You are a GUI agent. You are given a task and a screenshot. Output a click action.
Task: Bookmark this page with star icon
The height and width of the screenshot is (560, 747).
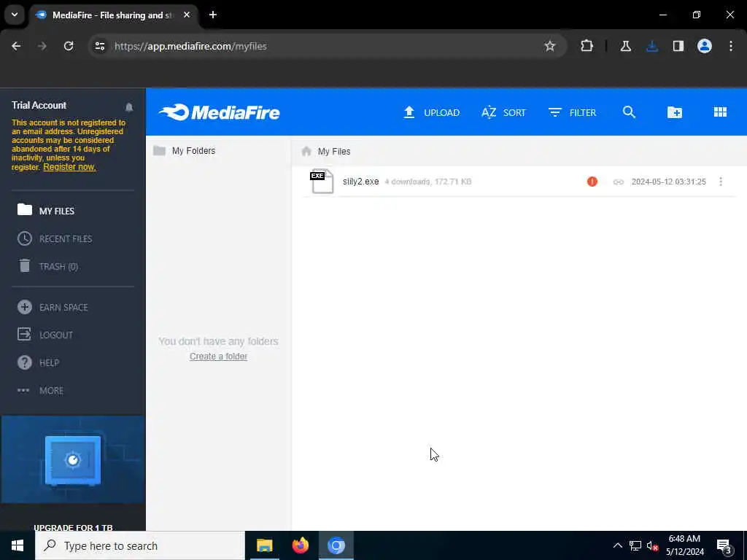550,46
